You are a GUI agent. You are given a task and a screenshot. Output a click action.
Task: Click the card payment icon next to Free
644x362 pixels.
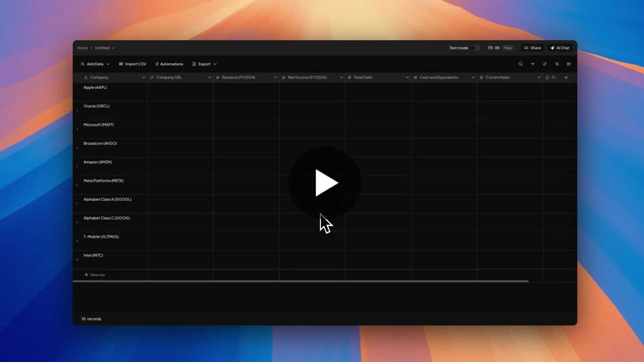click(x=497, y=48)
